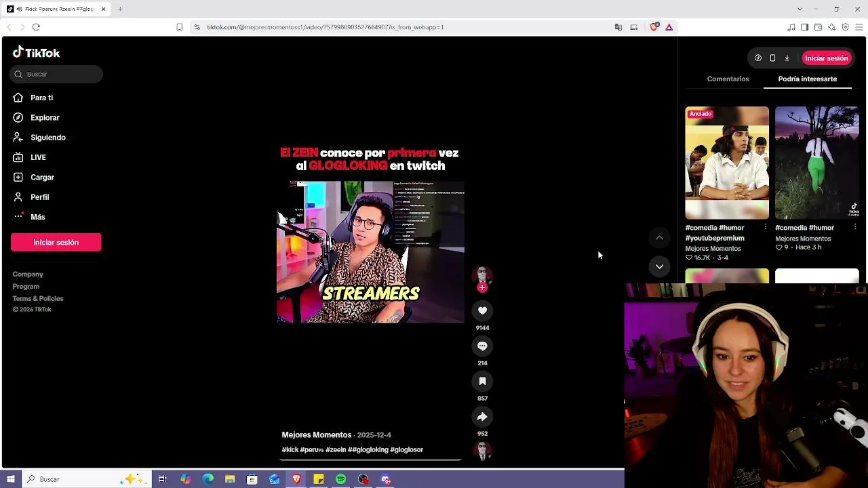
Task: Reload the page in Brave
Action: tap(36, 27)
